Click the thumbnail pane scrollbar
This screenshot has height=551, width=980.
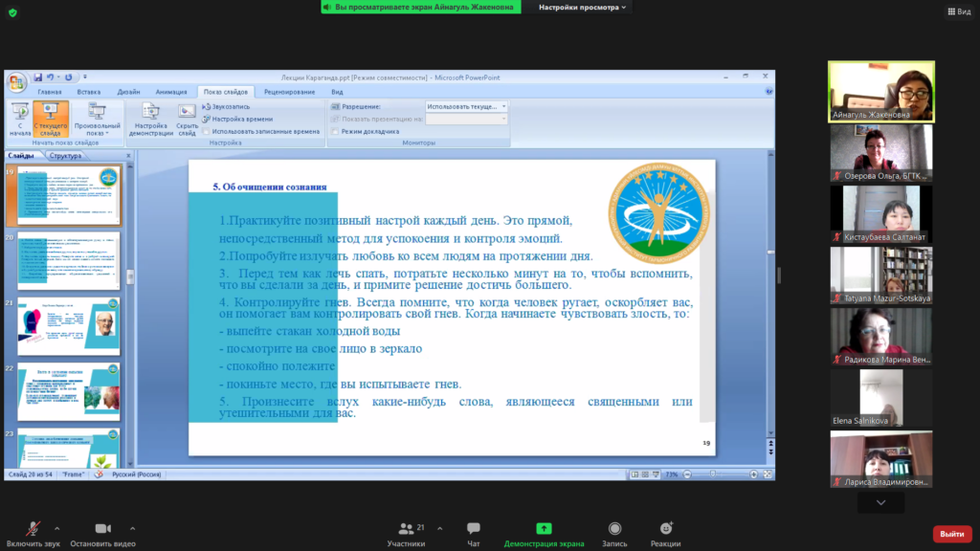tap(130, 276)
